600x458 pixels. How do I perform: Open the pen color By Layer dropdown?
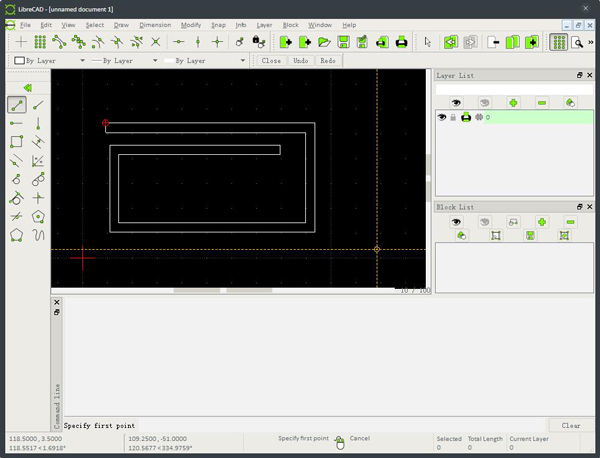pyautogui.click(x=49, y=60)
